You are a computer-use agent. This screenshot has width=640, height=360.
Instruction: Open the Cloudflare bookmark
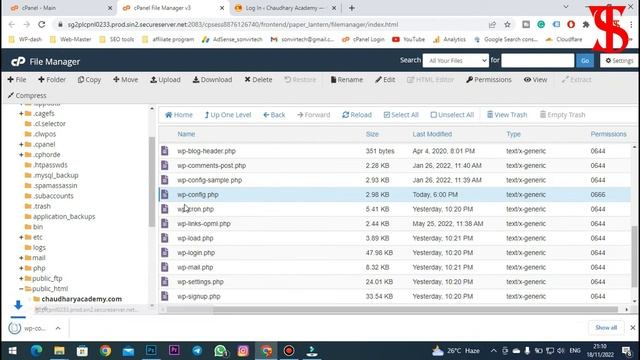(564, 40)
